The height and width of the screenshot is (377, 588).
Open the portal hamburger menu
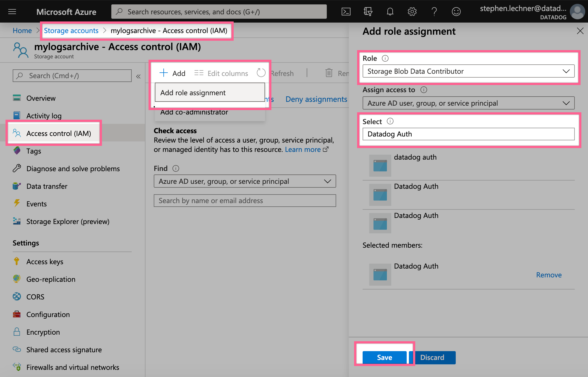coord(12,12)
